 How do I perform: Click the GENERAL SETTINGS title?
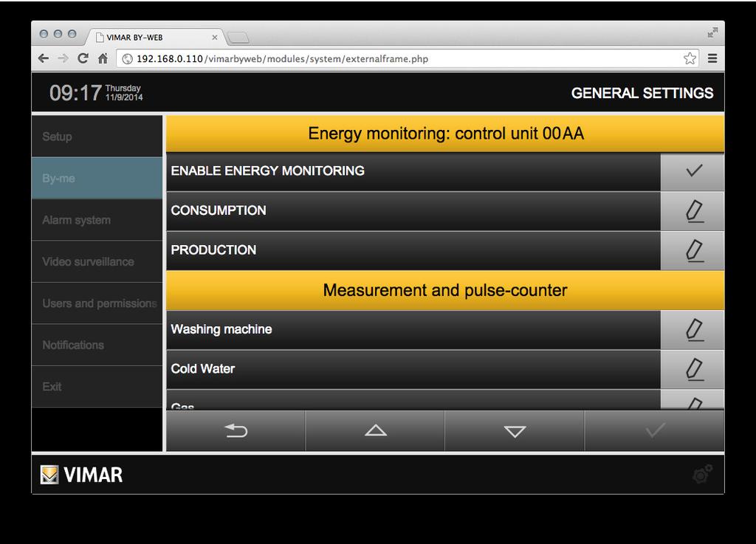(x=642, y=93)
